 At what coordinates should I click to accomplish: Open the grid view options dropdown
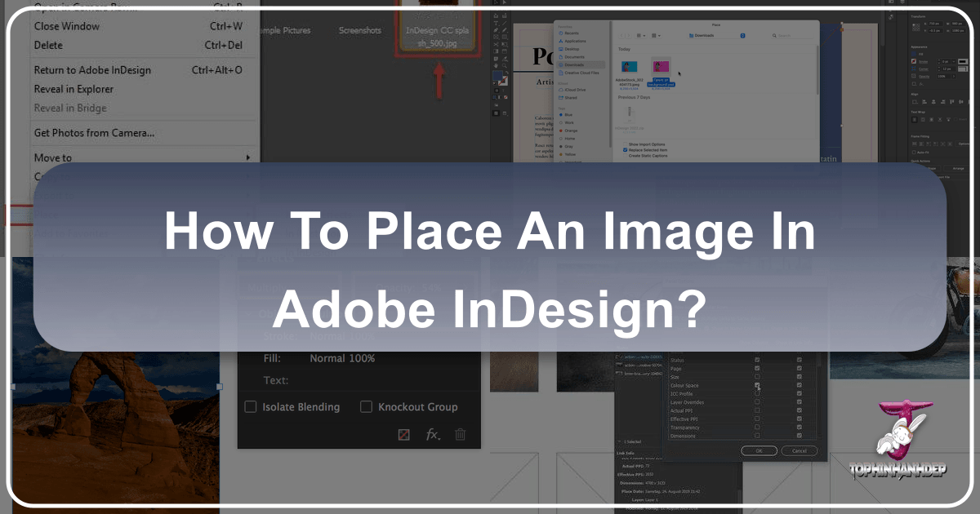[640, 36]
